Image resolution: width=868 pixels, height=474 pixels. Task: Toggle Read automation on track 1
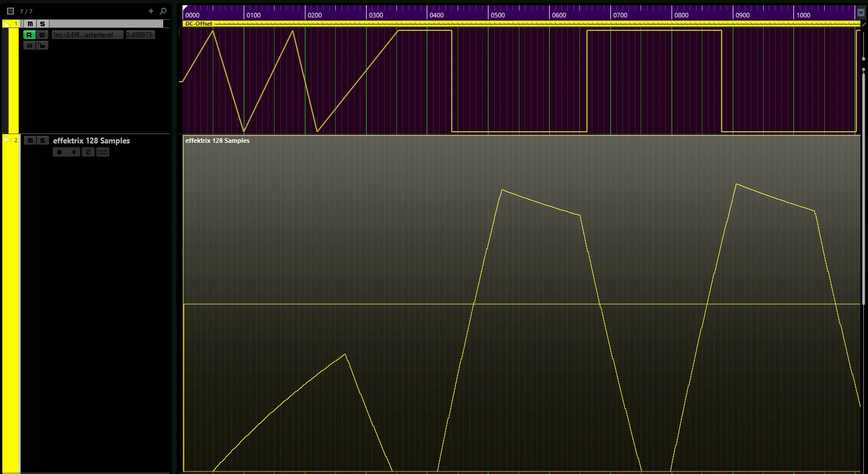29,35
